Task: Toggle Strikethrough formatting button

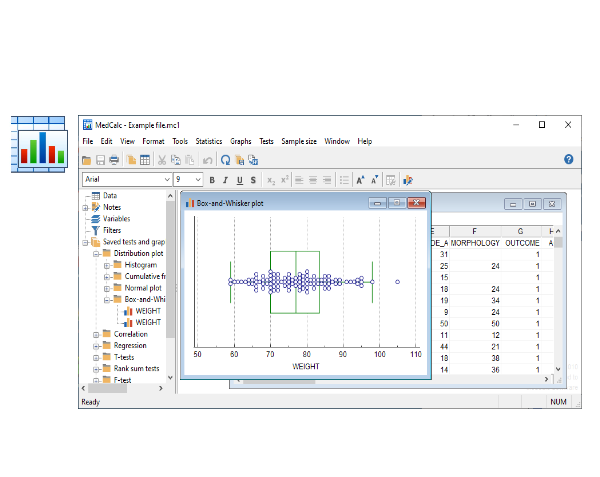Action: tap(253, 180)
